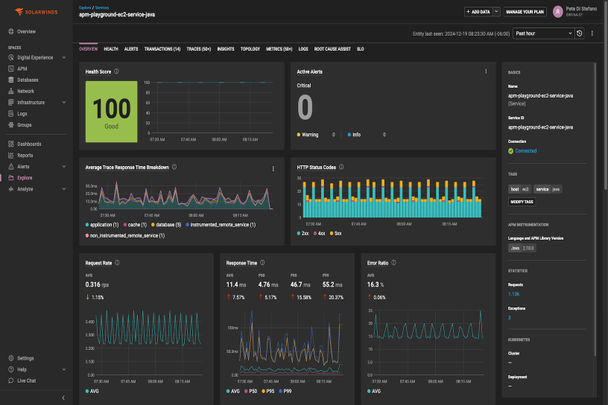This screenshot has width=608, height=405.
Task: Click the Logs sidebar icon
Action: (10, 114)
